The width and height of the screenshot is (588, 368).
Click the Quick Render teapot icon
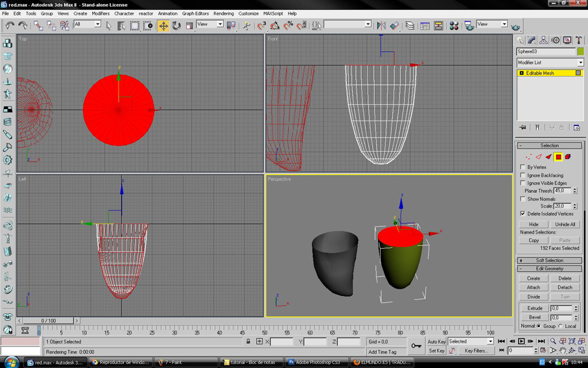(516, 27)
